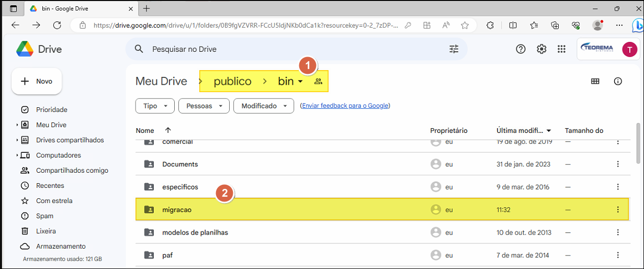Click the browser address bar URL
Screen dimensions: 644x269
245,25
